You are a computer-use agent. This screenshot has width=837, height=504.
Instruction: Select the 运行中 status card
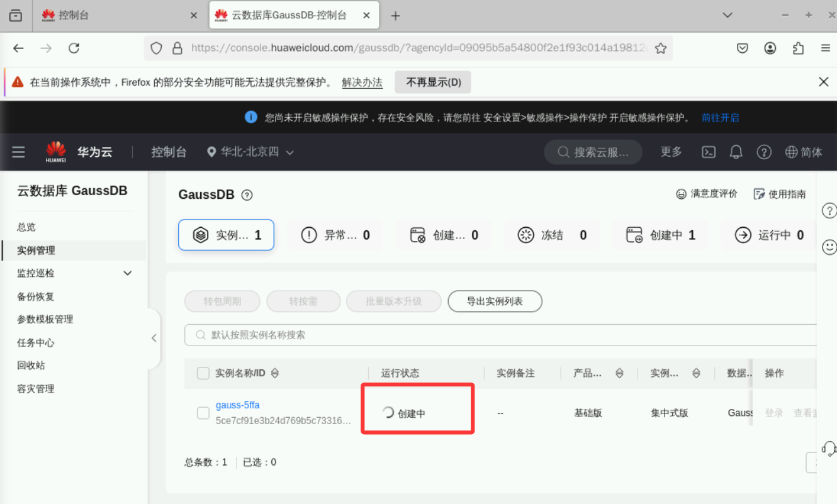769,235
